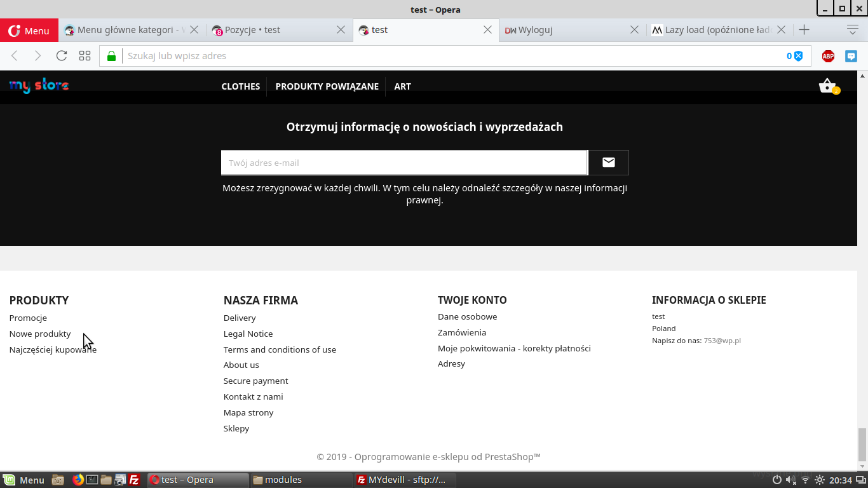Launch FileZilla from the taskbar launcher
This screenshot has height=488, width=868.
134,480
